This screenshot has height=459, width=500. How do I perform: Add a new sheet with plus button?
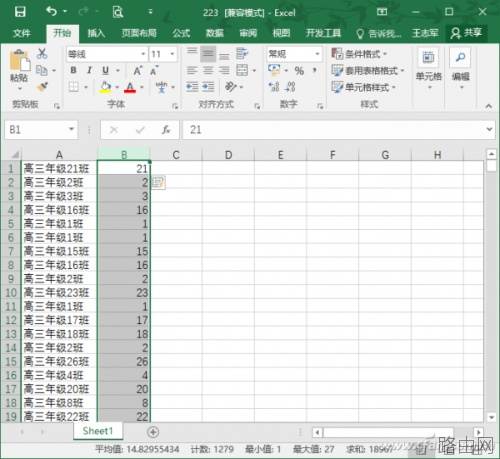153,432
